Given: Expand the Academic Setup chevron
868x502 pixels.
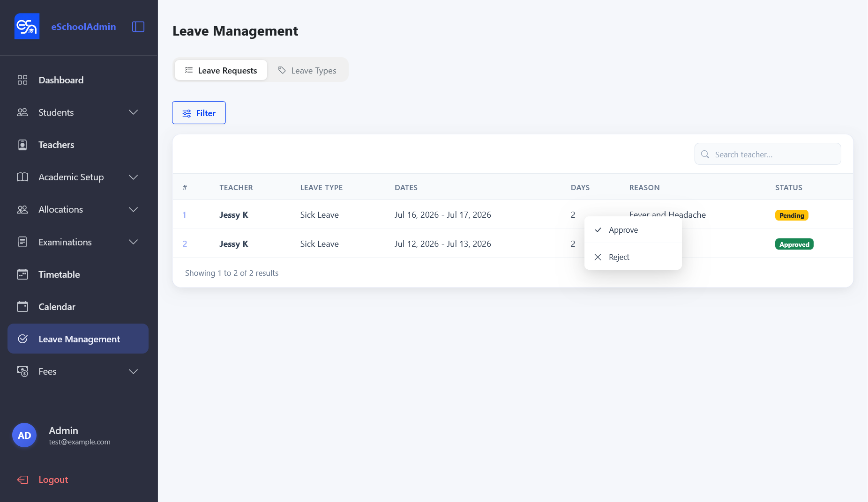Looking at the screenshot, I should (x=134, y=177).
